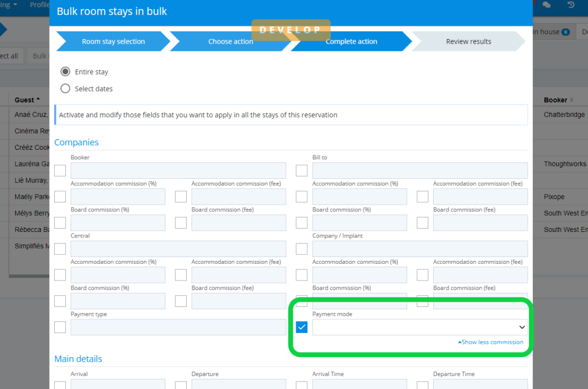Screen dimensions: 588x389
Task: Switch to the In house tab
Action: 550,32
